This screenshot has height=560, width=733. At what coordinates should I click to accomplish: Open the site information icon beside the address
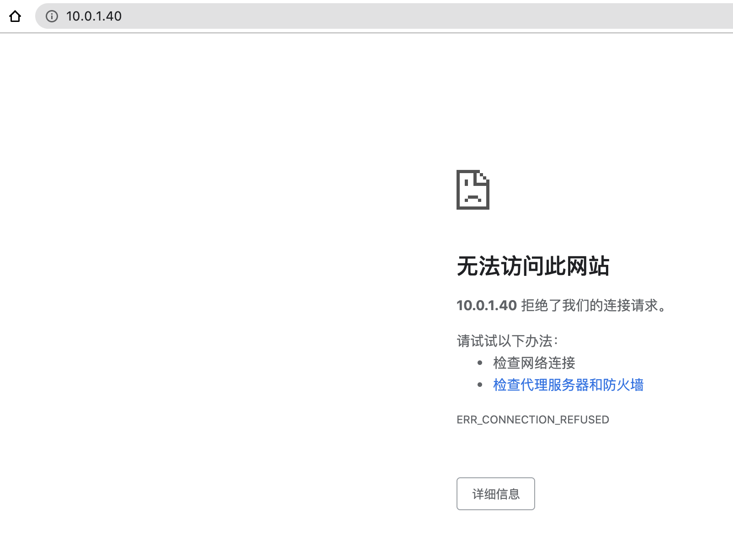click(x=52, y=16)
